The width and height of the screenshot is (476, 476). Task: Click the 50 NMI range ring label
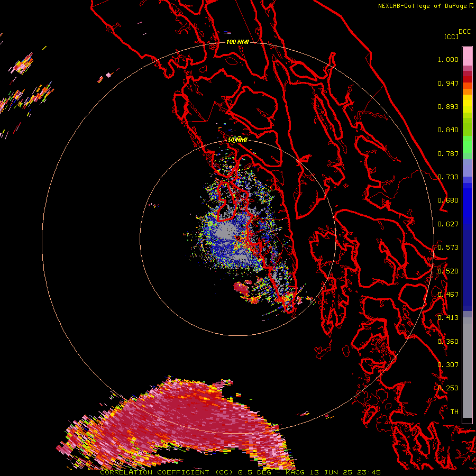[x=237, y=140]
